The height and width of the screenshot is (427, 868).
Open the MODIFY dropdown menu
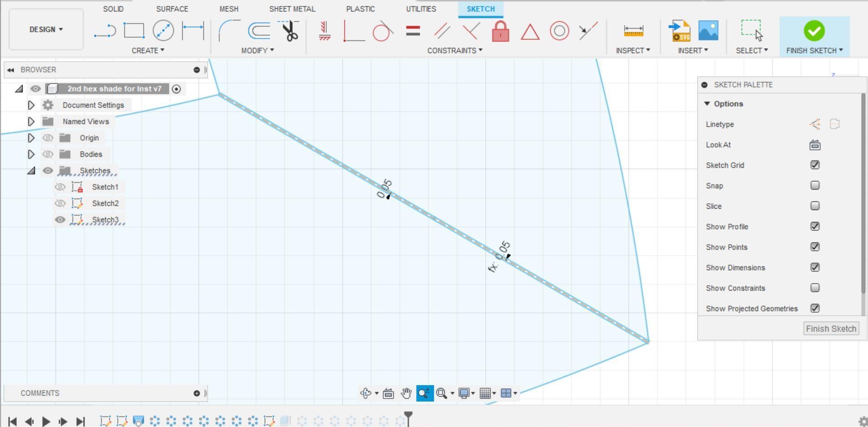pyautogui.click(x=258, y=50)
